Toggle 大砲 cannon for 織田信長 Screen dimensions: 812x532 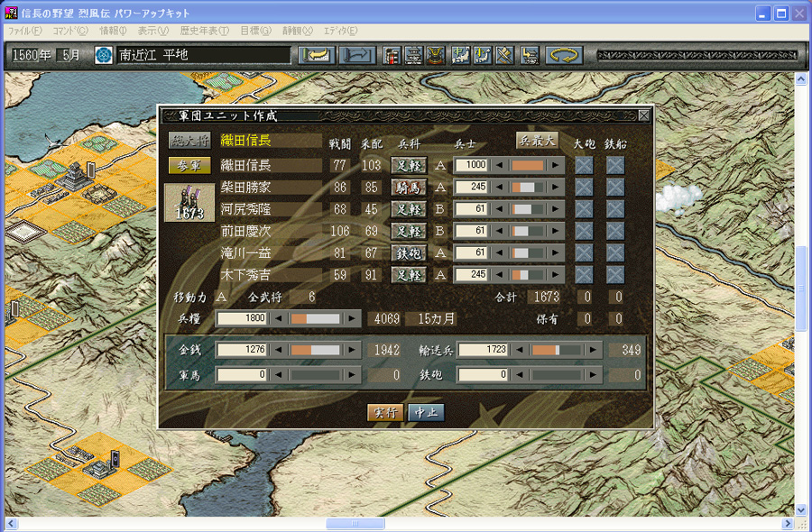coord(584,166)
